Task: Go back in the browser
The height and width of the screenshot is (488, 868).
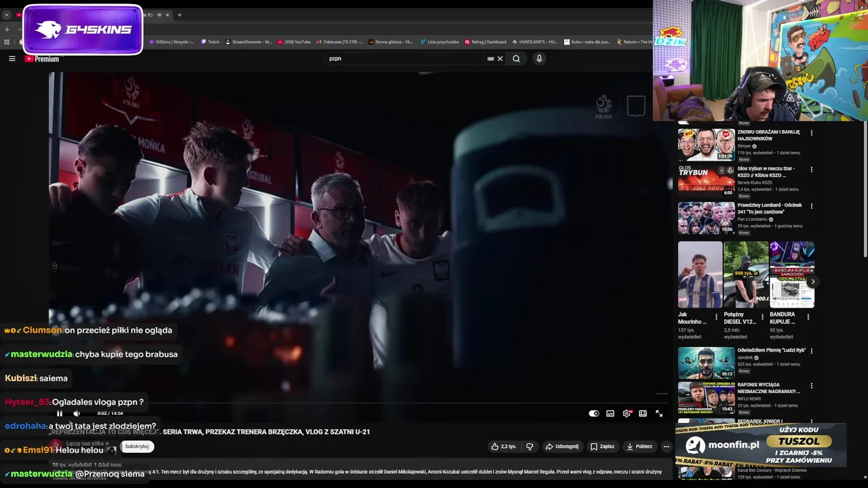Action: coord(7,29)
